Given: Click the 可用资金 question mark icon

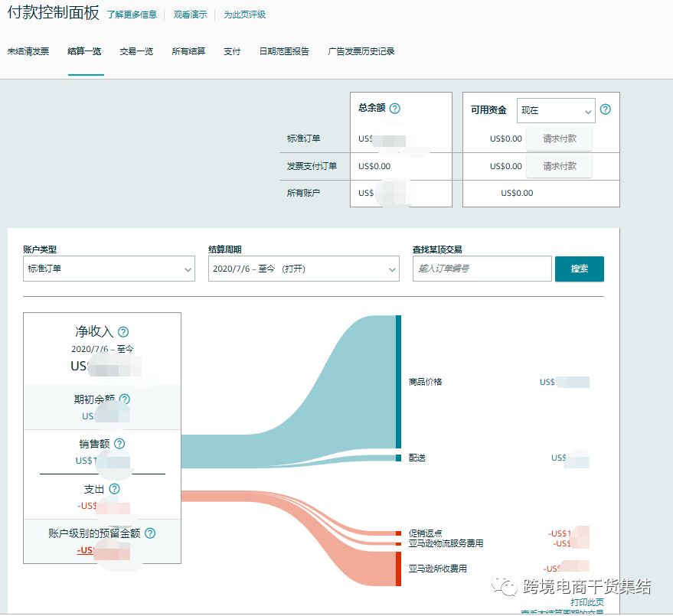Looking at the screenshot, I should [x=604, y=110].
